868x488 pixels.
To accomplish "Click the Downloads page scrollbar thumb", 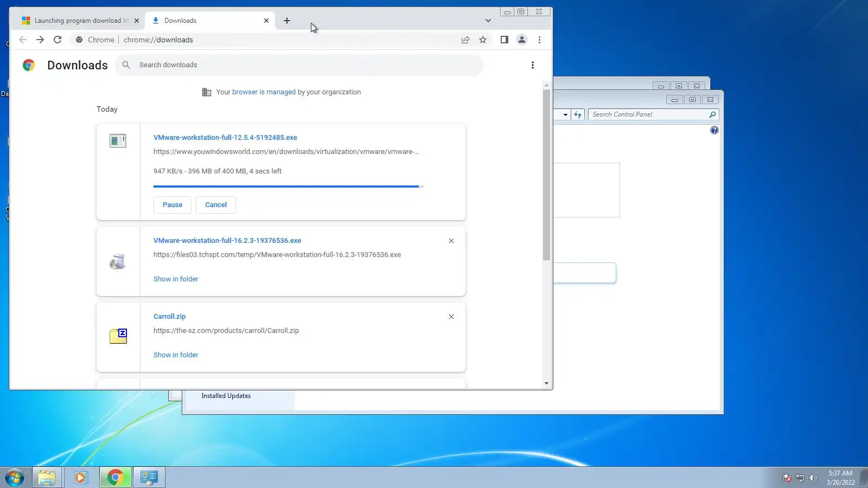I will coord(546,175).
